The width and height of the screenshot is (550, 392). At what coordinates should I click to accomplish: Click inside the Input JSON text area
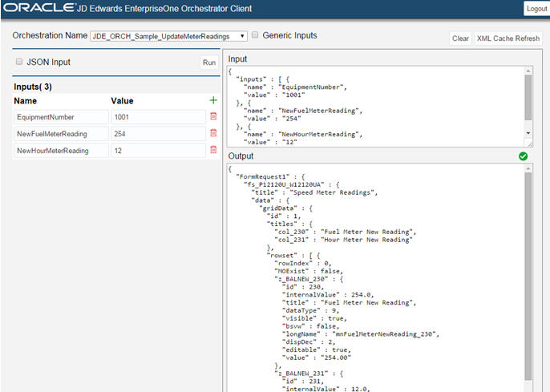[369, 104]
